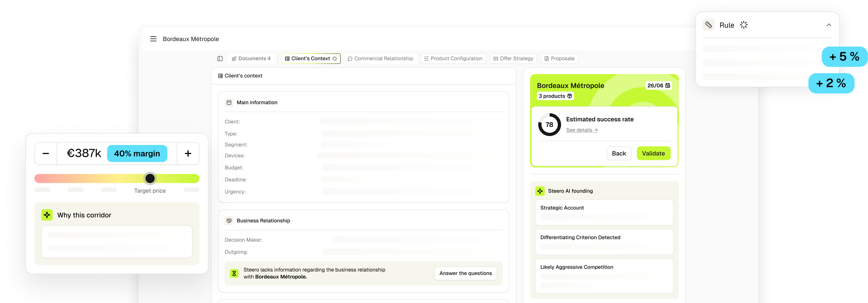
Task: Click the Urgency: field label
Action: 235,192
